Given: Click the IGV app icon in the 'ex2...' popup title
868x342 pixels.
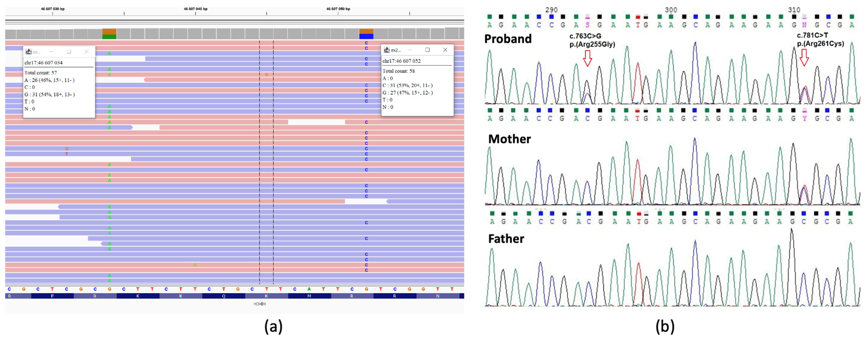Looking at the screenshot, I should coord(387,50).
